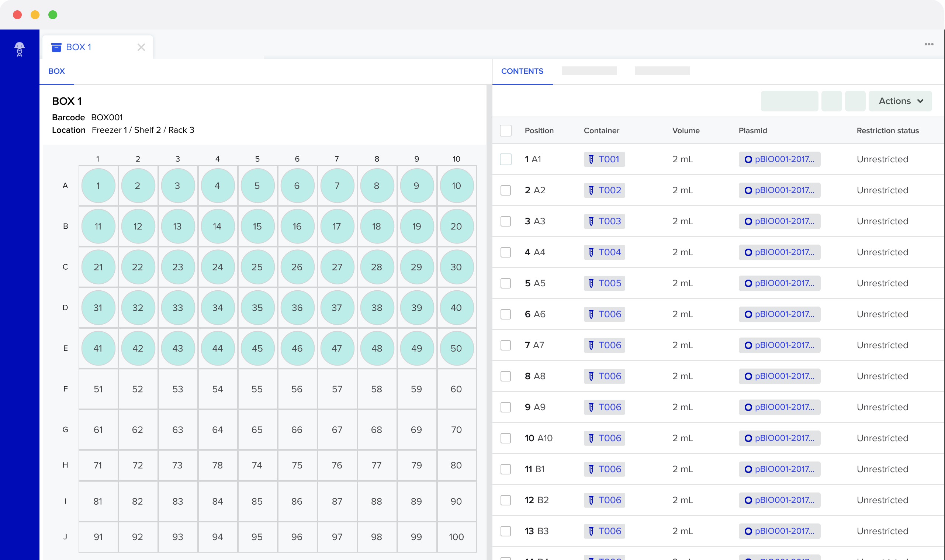Select empty position 78 in row H
The image size is (945, 560).
[218, 465]
